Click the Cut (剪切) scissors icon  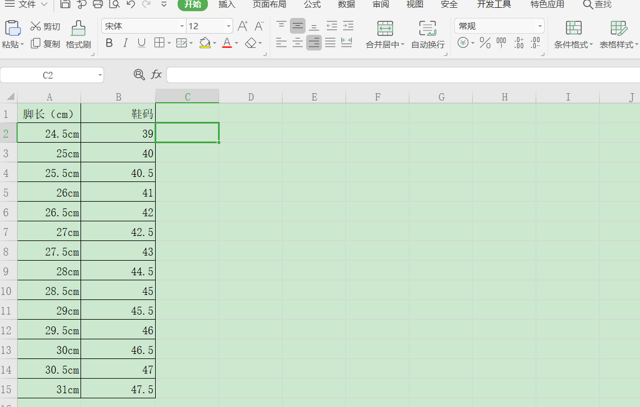point(36,27)
